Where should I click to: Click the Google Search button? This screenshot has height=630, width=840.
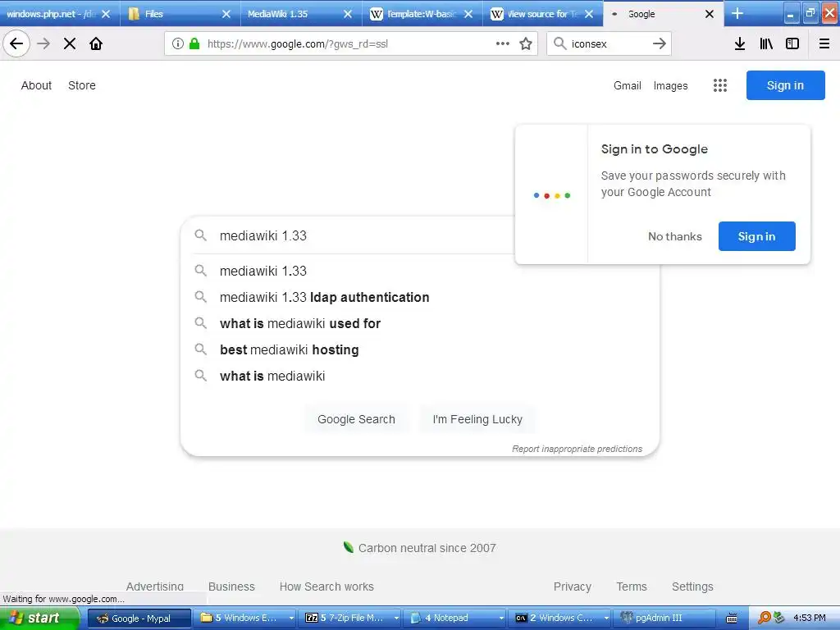356,419
